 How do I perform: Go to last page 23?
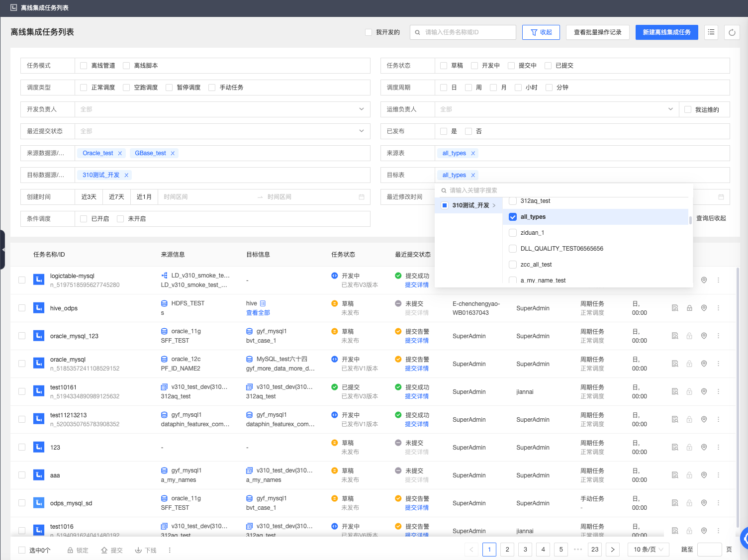tap(595, 550)
